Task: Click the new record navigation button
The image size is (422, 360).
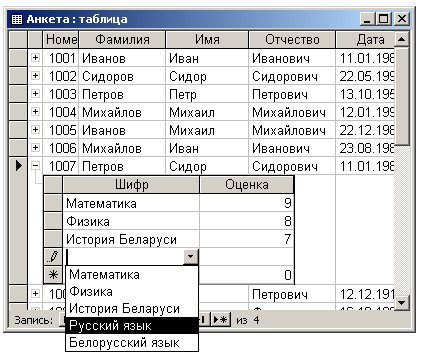Action: (221, 320)
